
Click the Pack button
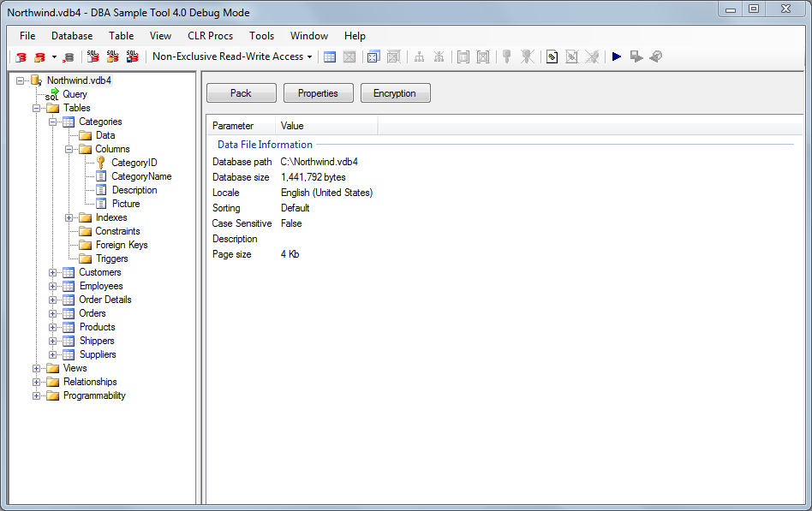241,92
